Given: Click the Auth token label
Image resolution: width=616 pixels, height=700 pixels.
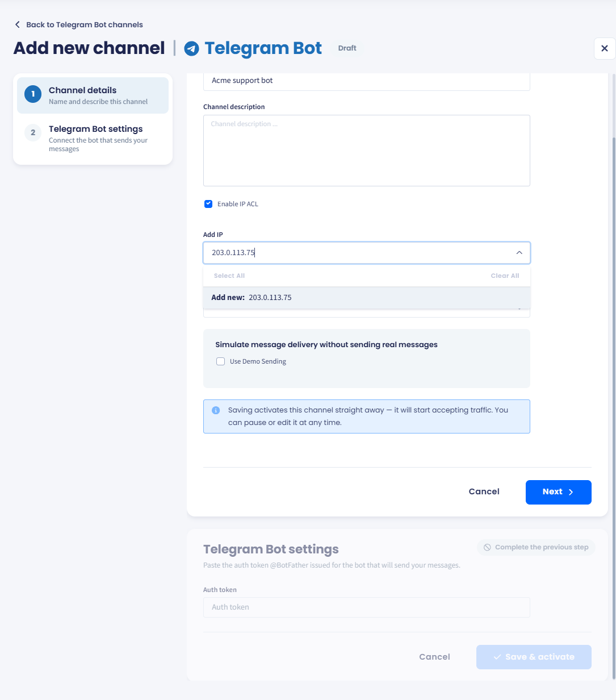Looking at the screenshot, I should click(x=220, y=590).
